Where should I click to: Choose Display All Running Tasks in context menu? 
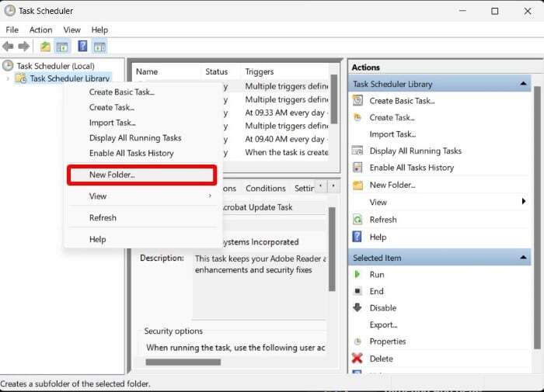[142, 138]
